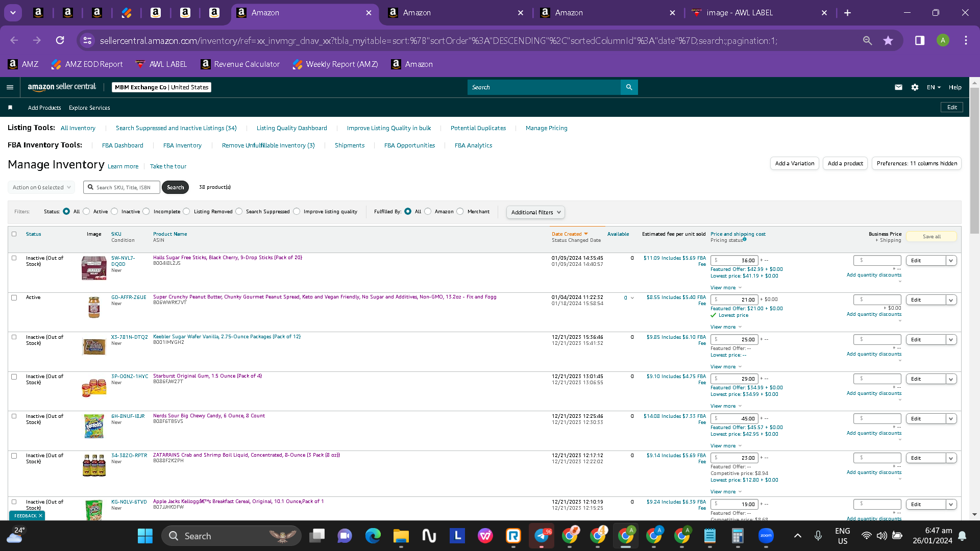
Task: Open a new browser tab
Action: 847,13
